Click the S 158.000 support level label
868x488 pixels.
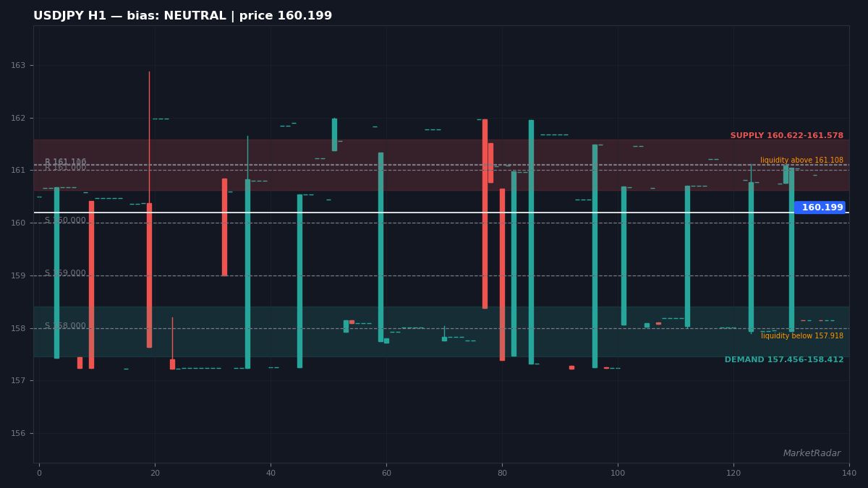[65, 326]
